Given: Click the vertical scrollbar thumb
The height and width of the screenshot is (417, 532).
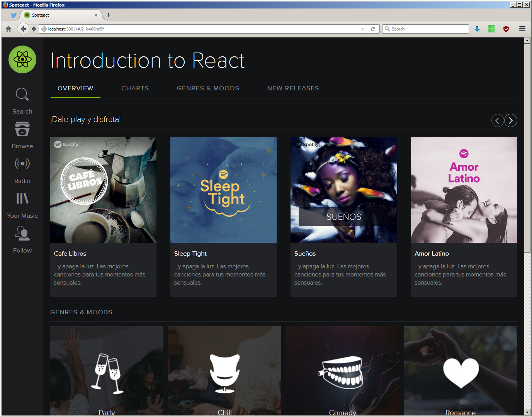Looking at the screenshot, I should click(x=527, y=148).
